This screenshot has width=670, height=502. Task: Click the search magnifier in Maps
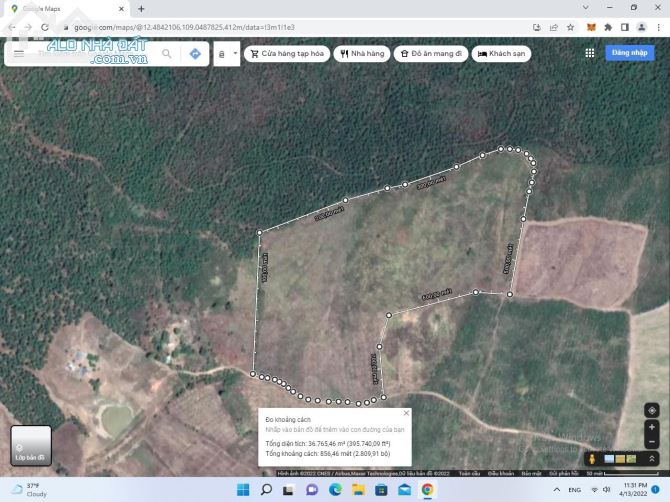[166, 54]
